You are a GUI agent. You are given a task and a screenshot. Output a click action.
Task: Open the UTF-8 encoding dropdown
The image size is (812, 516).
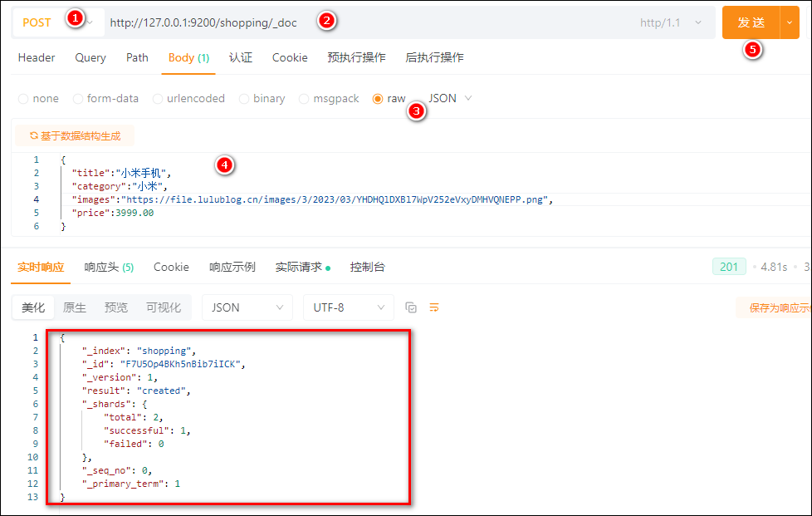point(349,307)
